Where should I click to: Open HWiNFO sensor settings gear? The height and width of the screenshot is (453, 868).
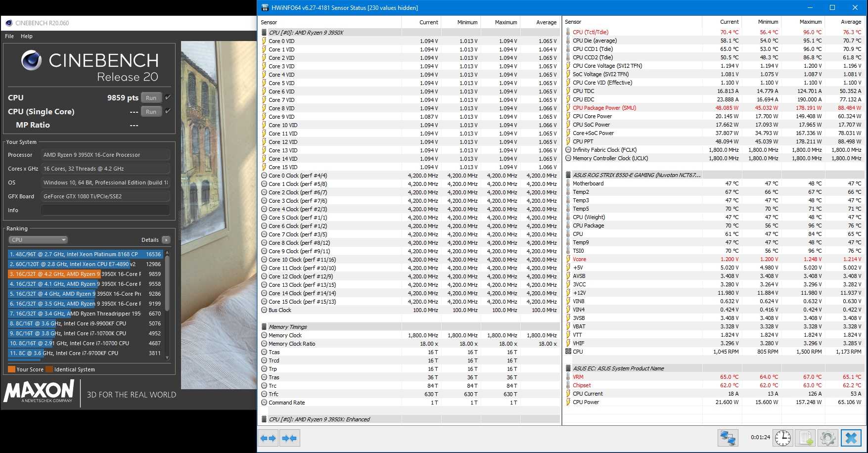pos(827,438)
